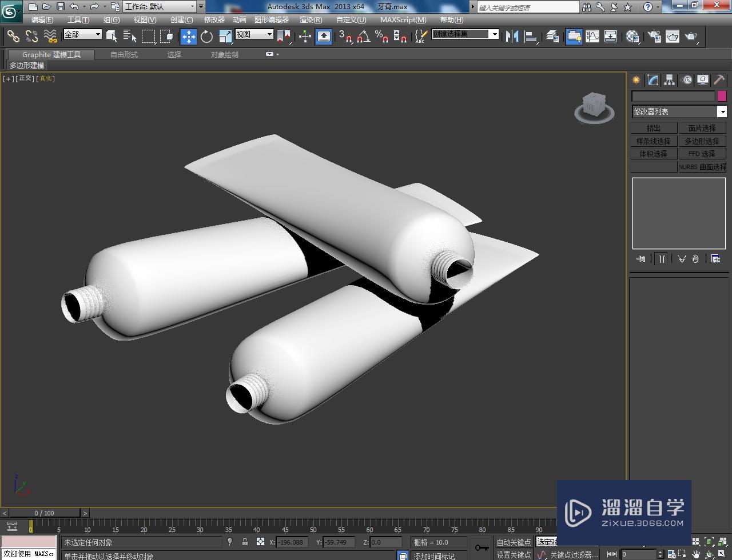The image size is (732, 560).
Task: Click the 0 / 100 time slider
Action: point(44,513)
